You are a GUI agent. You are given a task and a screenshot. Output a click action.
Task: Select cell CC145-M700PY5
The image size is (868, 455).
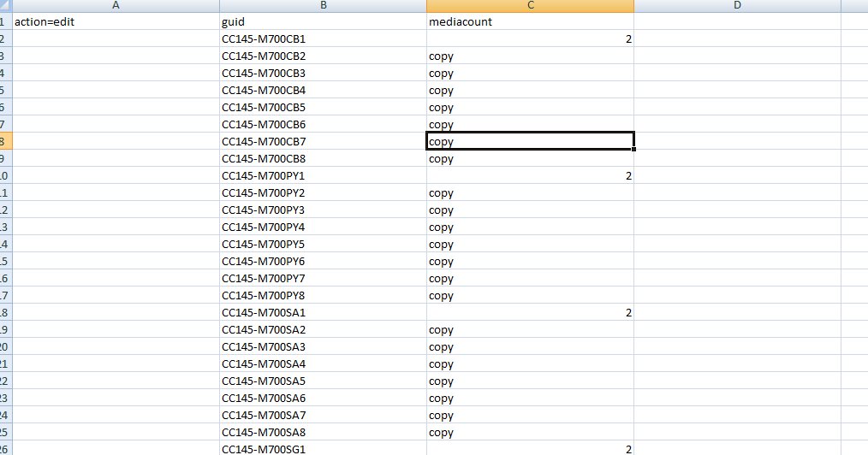pos(324,245)
